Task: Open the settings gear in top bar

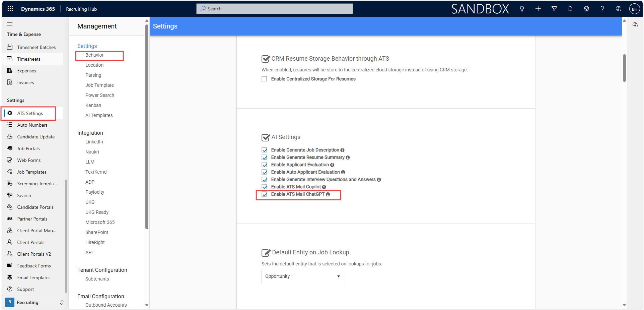Action: [586, 9]
